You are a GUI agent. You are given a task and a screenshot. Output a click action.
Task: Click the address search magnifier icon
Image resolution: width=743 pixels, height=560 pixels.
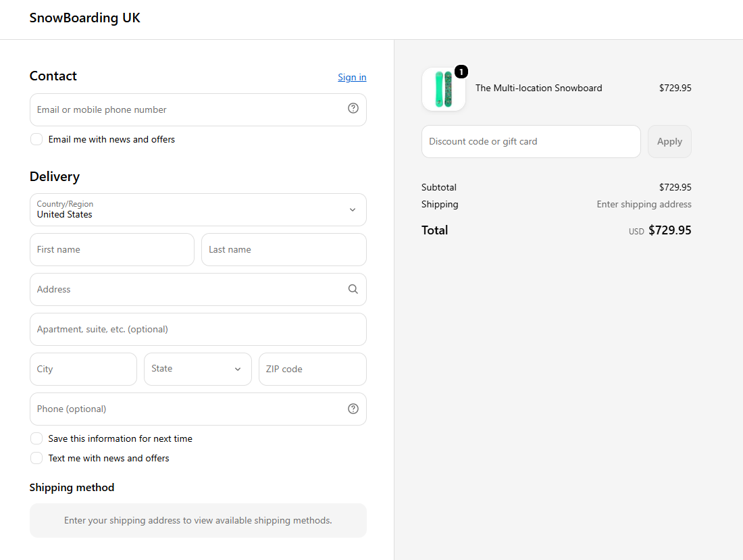353,289
